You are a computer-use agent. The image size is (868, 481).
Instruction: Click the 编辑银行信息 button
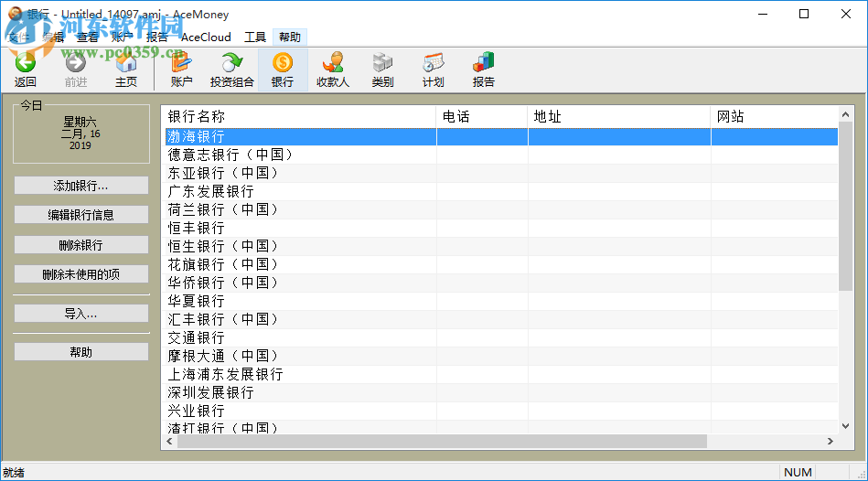pyautogui.click(x=80, y=215)
